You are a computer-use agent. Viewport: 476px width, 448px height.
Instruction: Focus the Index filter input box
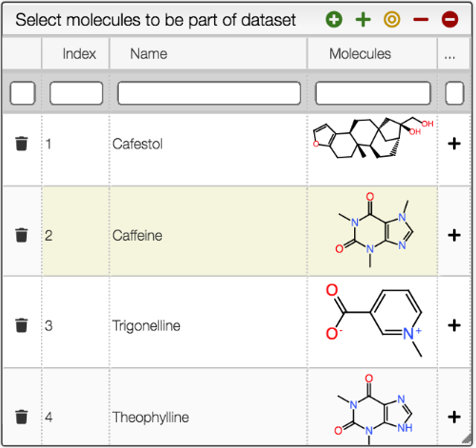click(x=76, y=93)
